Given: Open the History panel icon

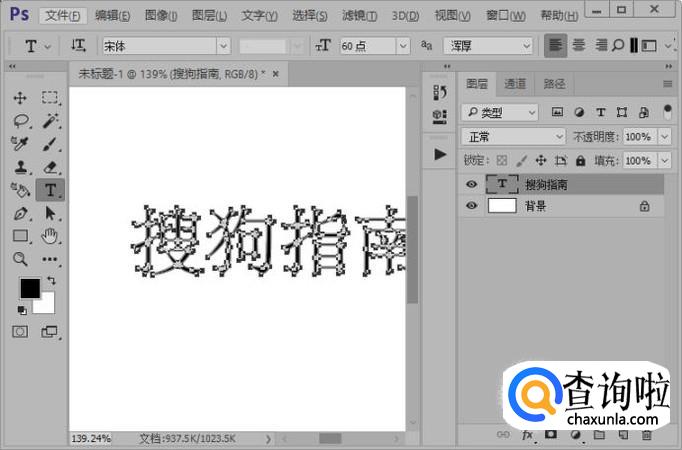Looking at the screenshot, I should pos(439,93).
